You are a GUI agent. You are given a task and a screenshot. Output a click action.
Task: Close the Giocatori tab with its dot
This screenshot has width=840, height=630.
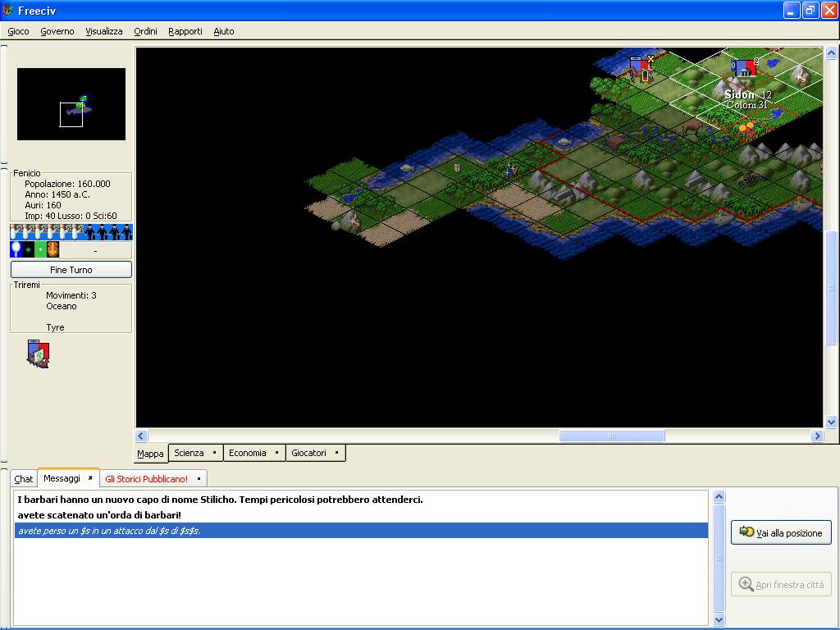(x=336, y=453)
